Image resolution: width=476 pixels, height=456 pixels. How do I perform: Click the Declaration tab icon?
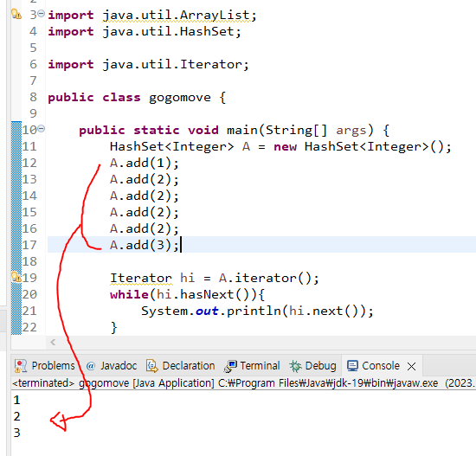pyautogui.click(x=152, y=366)
